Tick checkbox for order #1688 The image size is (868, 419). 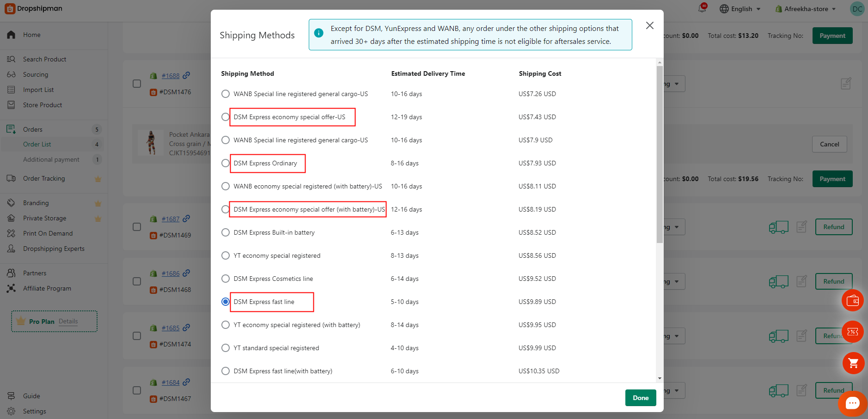(137, 84)
